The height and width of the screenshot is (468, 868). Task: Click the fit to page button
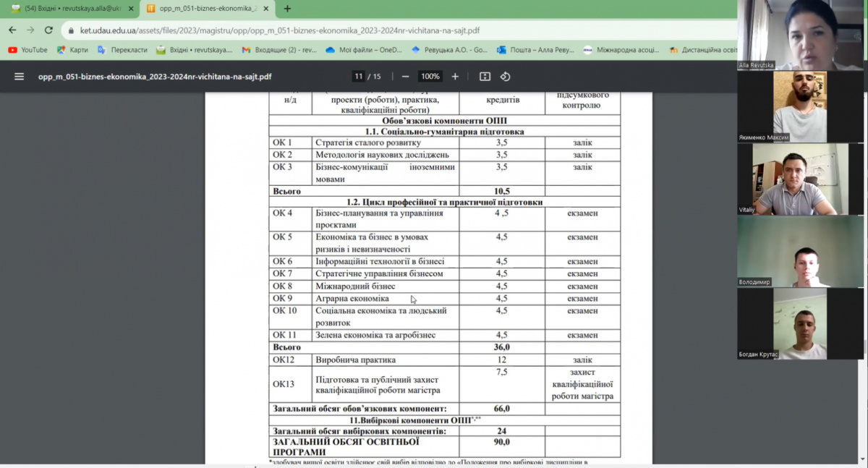(x=485, y=77)
